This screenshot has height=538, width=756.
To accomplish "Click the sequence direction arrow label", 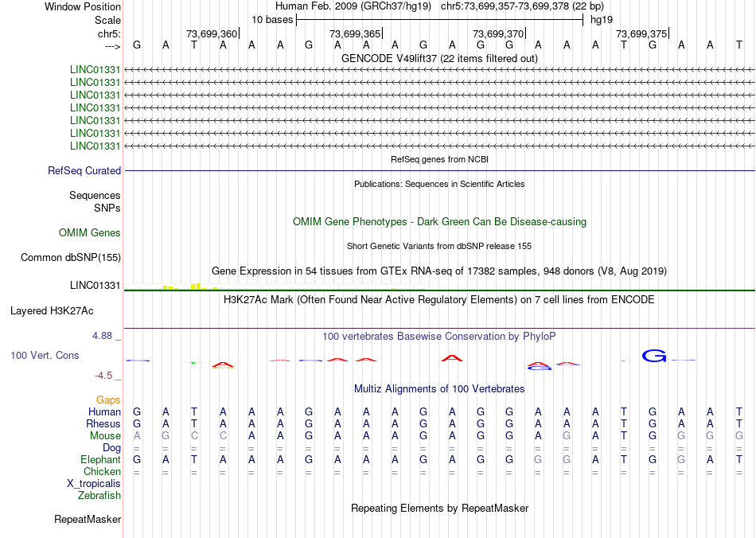I will (112, 46).
